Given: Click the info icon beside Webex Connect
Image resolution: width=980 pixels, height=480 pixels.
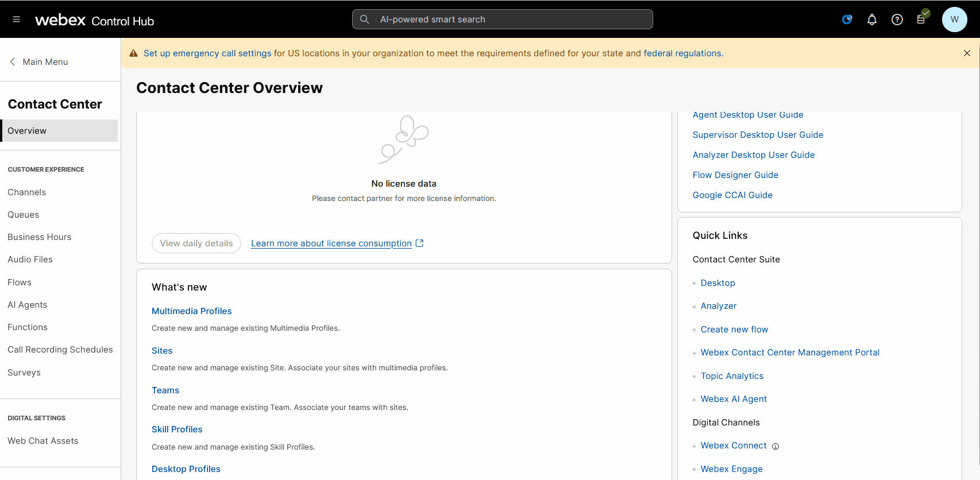Looking at the screenshot, I should 775,447.
